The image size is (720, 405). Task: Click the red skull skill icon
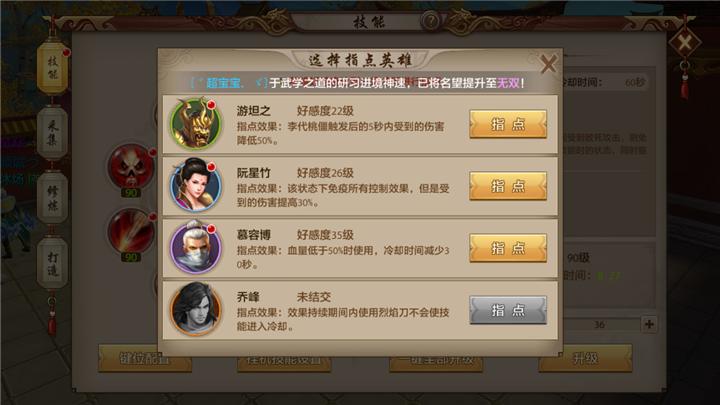point(131,167)
